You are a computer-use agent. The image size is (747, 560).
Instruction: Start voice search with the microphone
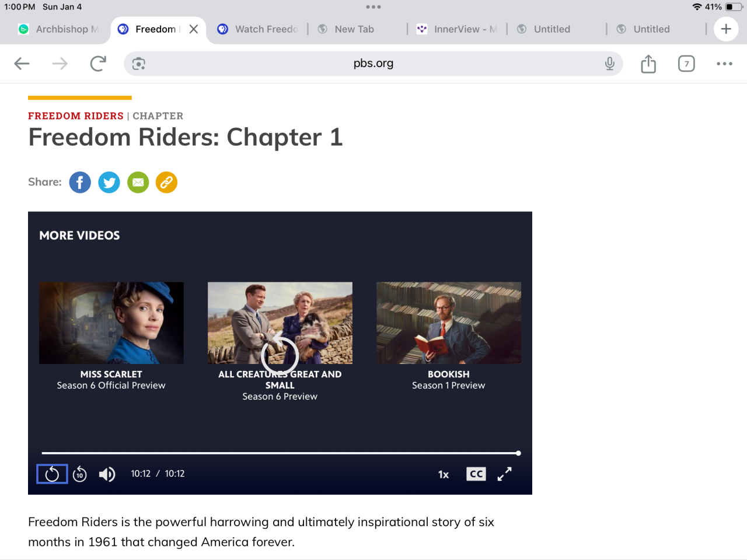(610, 64)
